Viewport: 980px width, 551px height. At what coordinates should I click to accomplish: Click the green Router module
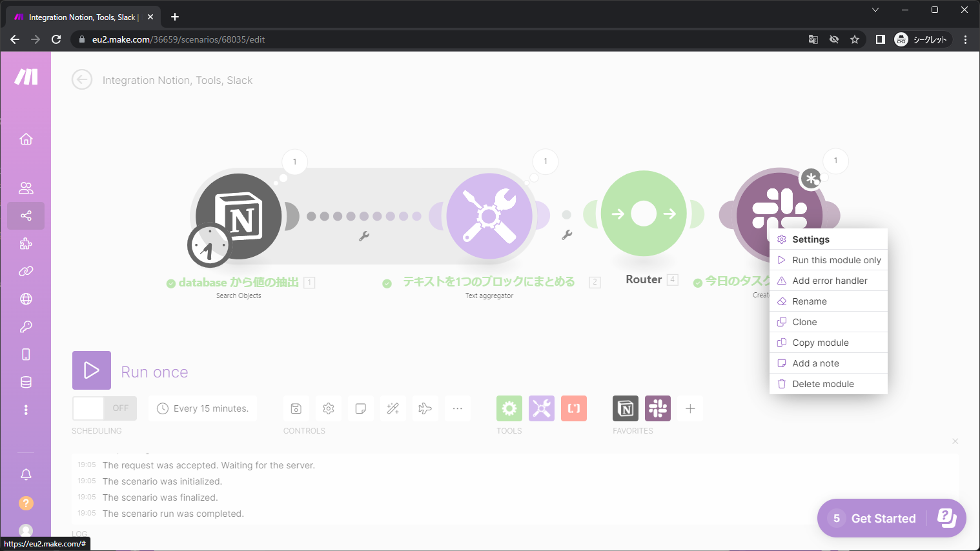coord(644,214)
